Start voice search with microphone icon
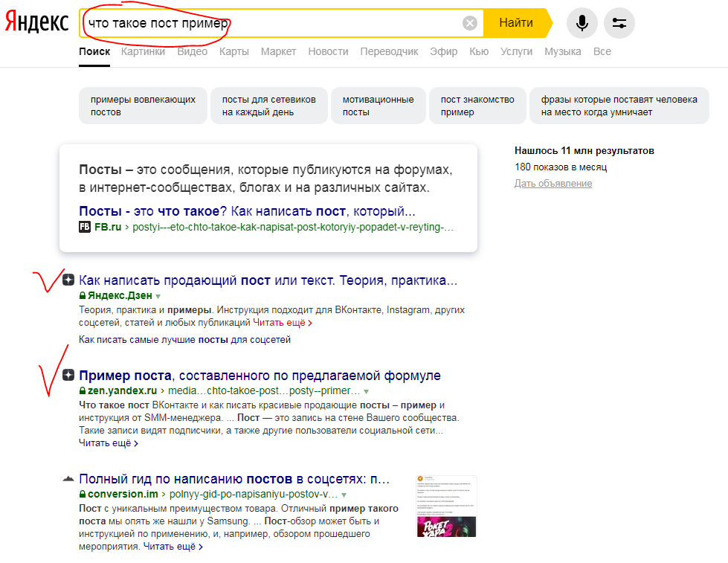Viewport: 728px width, 563px height. [582, 23]
